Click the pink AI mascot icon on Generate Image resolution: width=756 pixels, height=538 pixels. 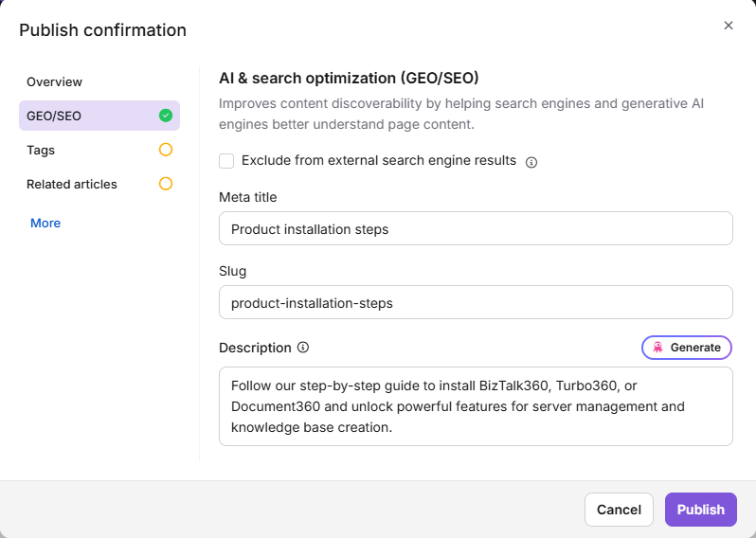657,348
